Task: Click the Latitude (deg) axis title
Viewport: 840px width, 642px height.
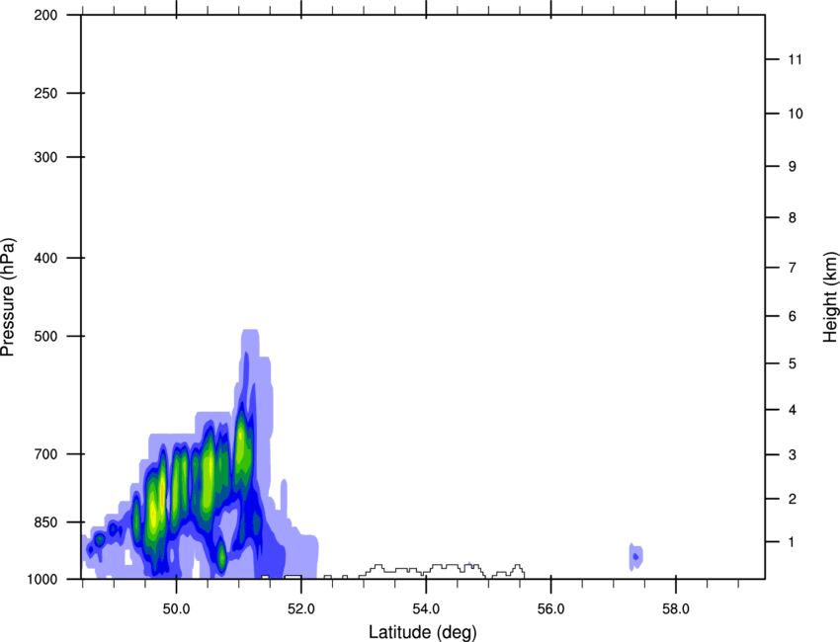Action: 422,632
